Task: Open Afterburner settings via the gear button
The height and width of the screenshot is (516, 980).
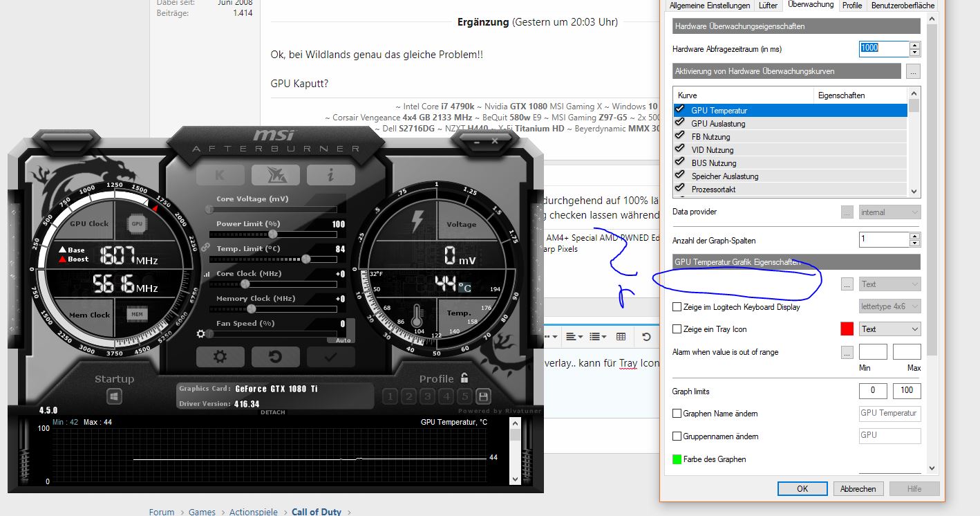Action: [x=220, y=356]
